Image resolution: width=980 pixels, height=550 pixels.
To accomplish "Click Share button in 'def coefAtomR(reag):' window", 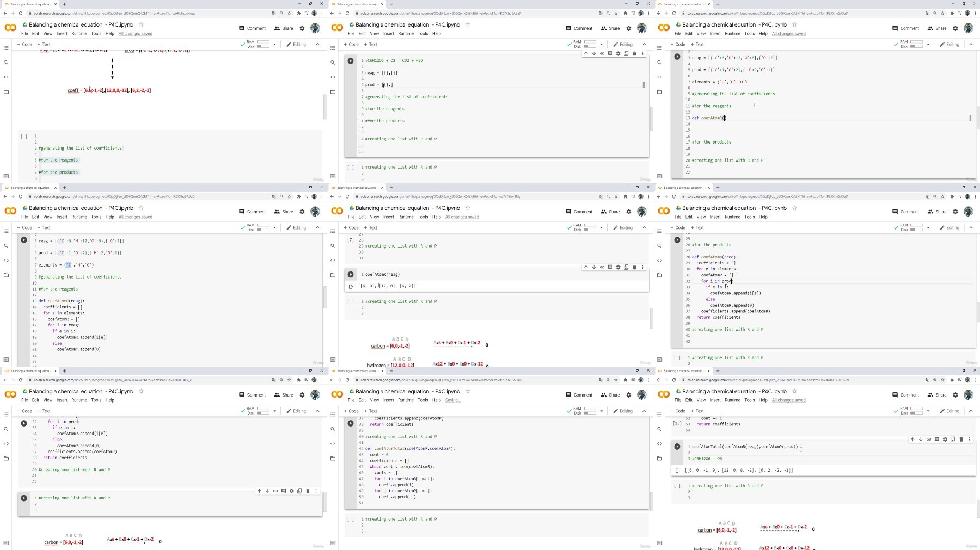I will pyautogui.click(x=284, y=212).
